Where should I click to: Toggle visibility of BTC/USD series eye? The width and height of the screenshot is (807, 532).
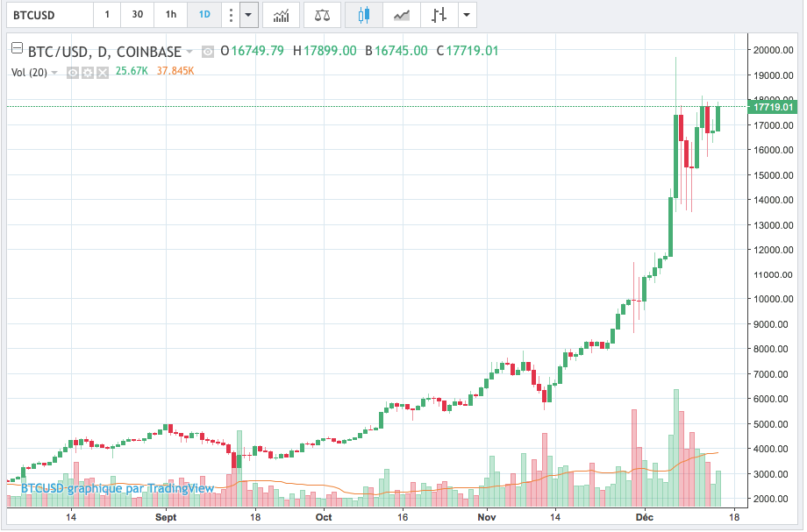[207, 52]
